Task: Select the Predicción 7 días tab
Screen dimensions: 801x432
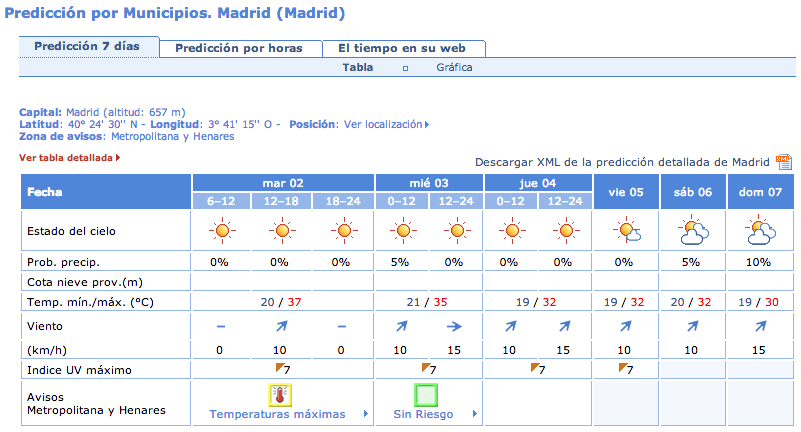Action: point(89,46)
